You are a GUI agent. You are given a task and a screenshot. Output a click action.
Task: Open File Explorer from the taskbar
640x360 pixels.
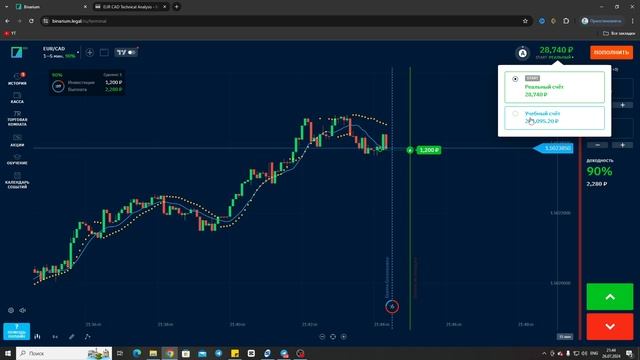[x=153, y=353]
